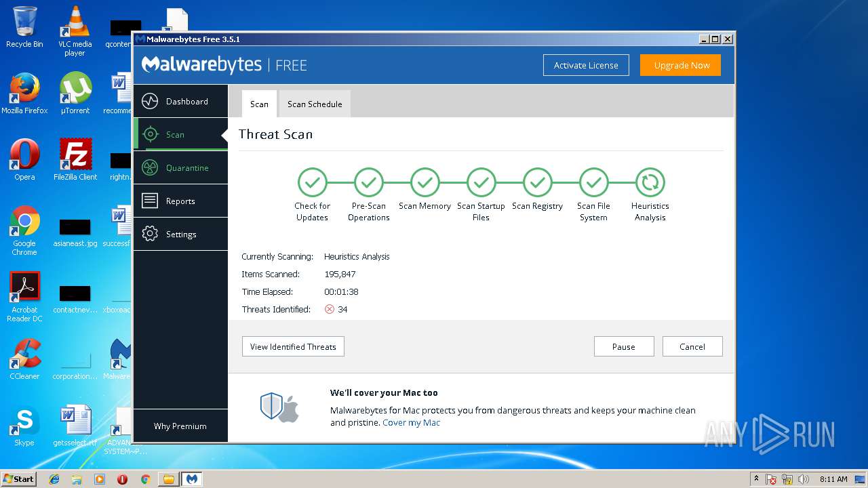Viewport: 868px width, 488px height.
Task: Select CCleaner desktop icon
Action: tap(24, 359)
